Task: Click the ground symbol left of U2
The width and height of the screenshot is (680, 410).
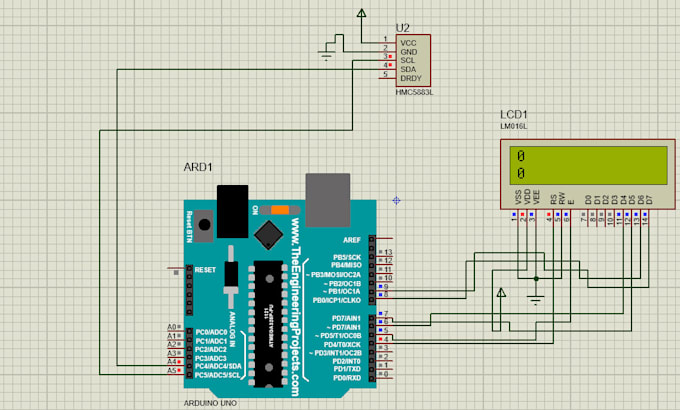Action: (326, 55)
